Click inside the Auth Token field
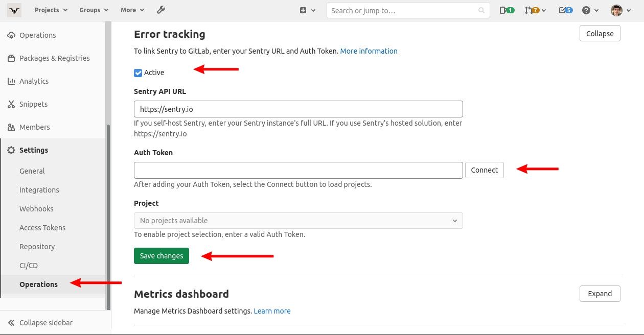The height and width of the screenshot is (335, 644). click(x=298, y=170)
